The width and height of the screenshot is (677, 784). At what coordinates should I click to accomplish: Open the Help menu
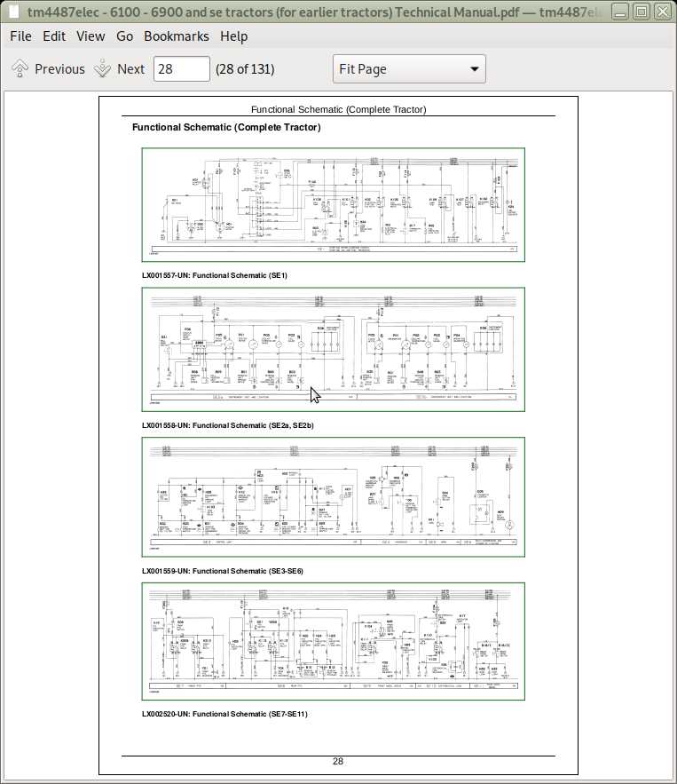[x=234, y=36]
